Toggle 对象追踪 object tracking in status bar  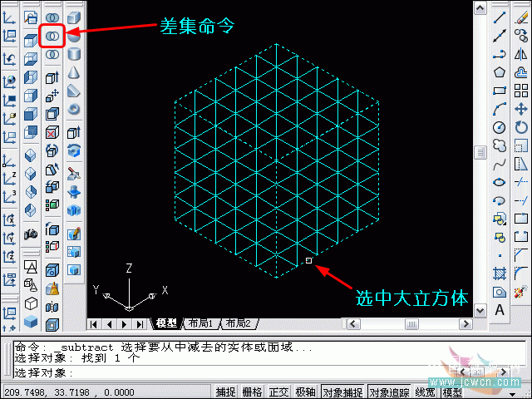[389, 392]
